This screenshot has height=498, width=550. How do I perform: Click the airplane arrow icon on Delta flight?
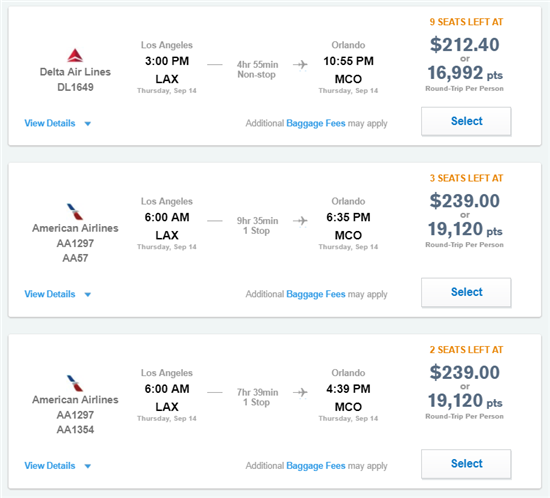(x=300, y=65)
